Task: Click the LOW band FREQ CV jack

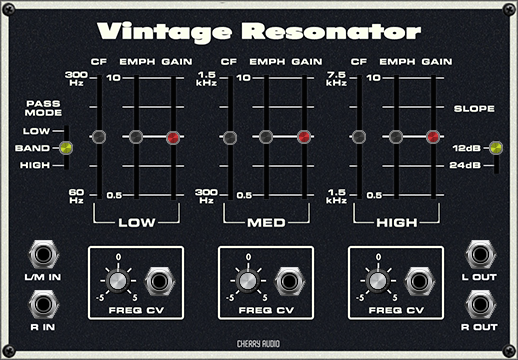Action: [160, 281]
